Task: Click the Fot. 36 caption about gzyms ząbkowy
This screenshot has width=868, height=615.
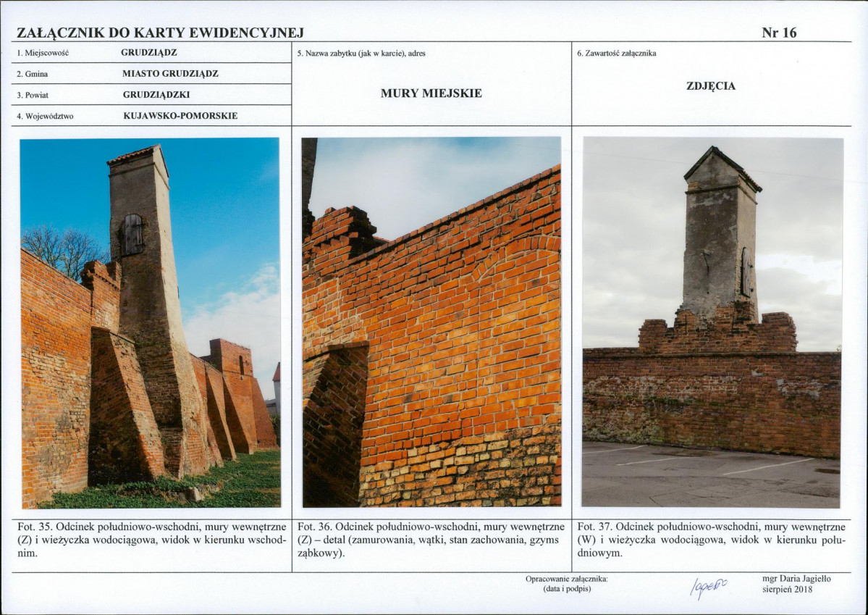Action: 431,540
